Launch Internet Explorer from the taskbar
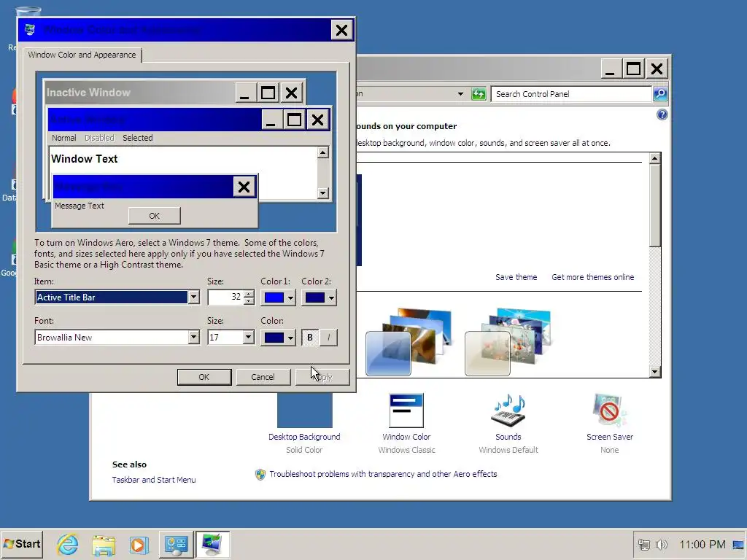The height and width of the screenshot is (560, 747). 68,544
